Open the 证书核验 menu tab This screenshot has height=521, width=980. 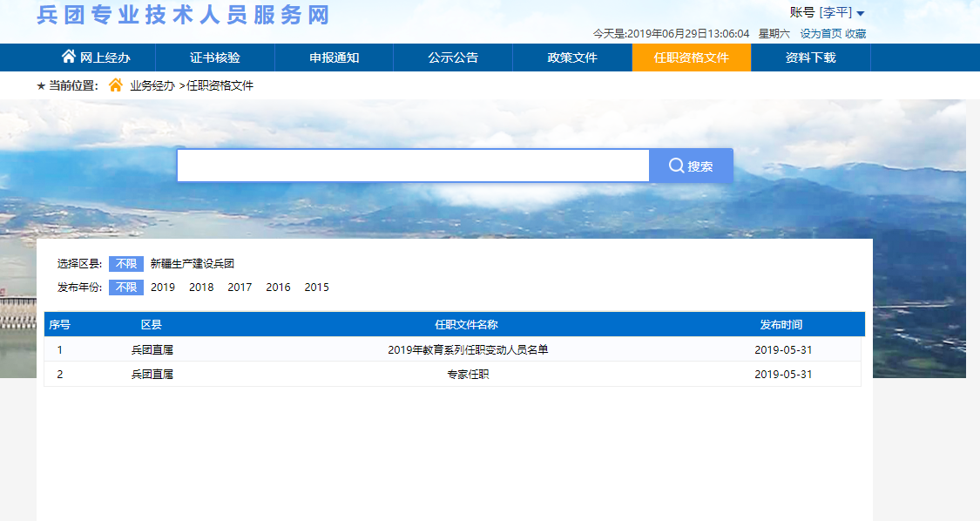tap(214, 58)
